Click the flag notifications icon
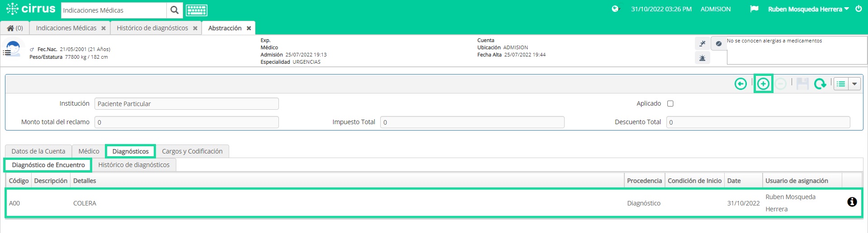The height and width of the screenshot is (233, 868). (754, 9)
